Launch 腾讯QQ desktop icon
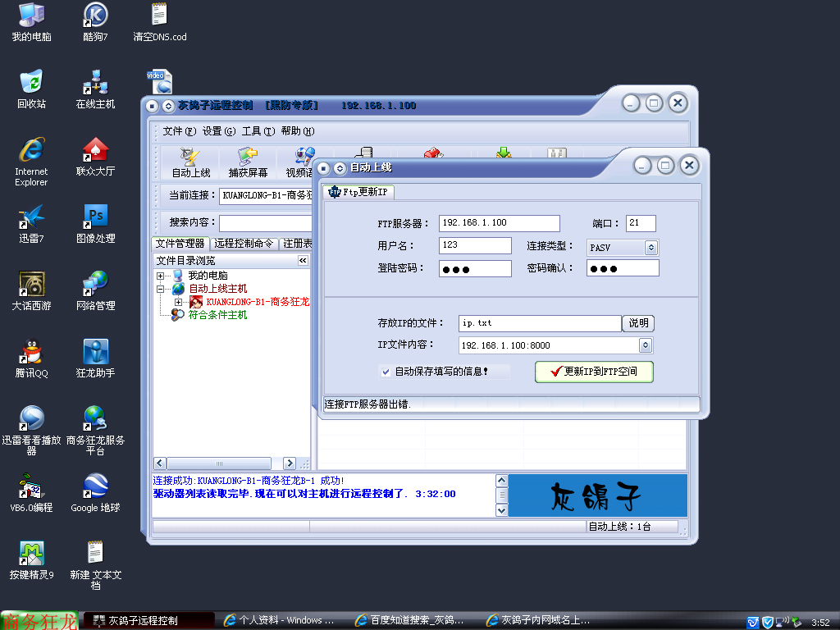The image size is (840, 630). (x=31, y=358)
